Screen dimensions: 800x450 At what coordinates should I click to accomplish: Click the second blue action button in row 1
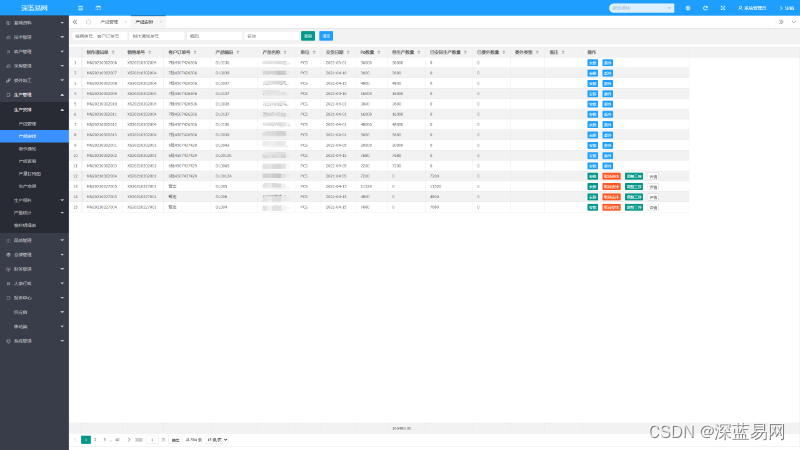coord(607,63)
